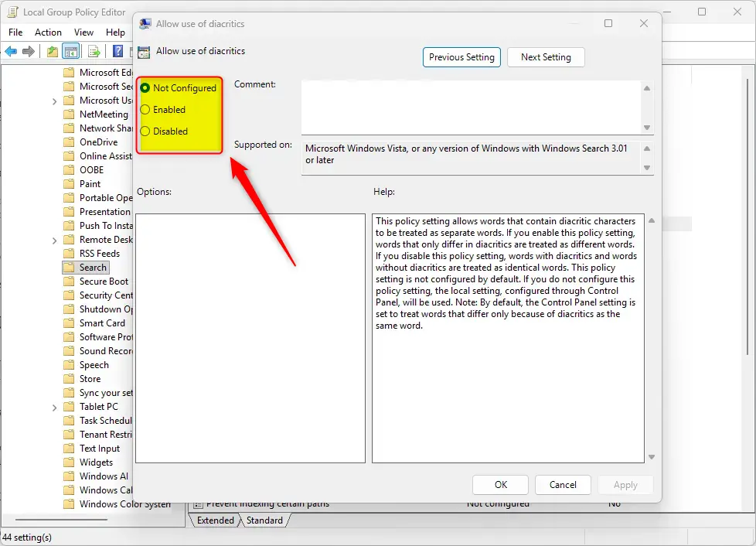Click the Store folder icon
Image resolution: width=756 pixels, height=546 pixels.
click(70, 379)
